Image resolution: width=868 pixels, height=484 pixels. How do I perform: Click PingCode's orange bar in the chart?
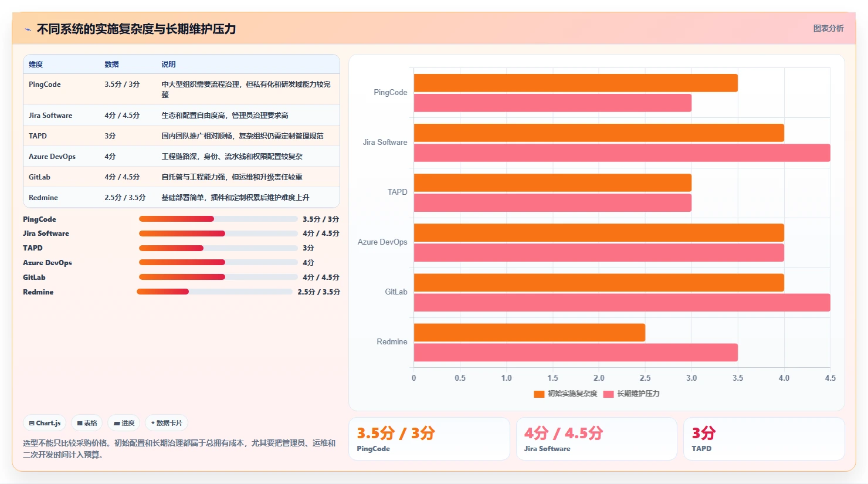(x=576, y=83)
